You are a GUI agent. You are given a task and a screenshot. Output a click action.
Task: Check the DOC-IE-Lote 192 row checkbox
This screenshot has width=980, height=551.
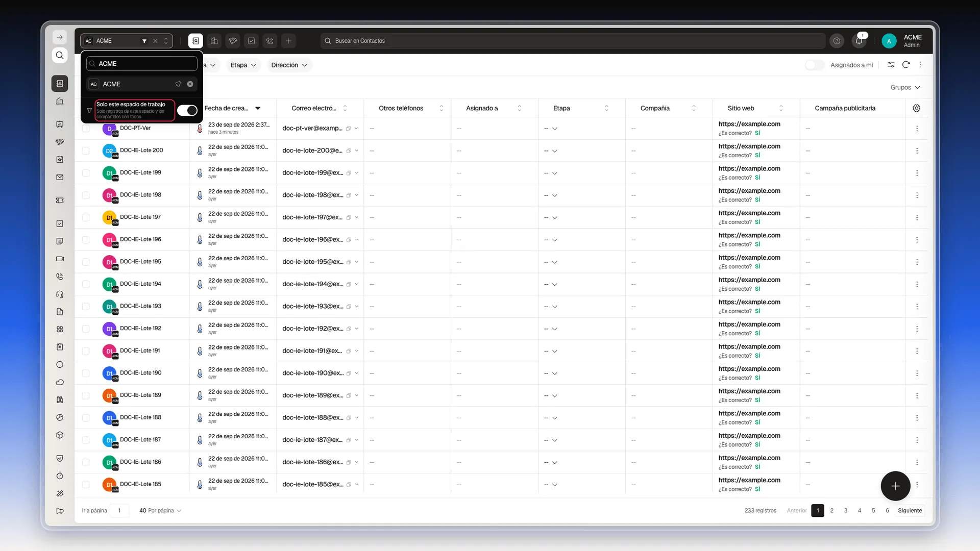point(86,329)
